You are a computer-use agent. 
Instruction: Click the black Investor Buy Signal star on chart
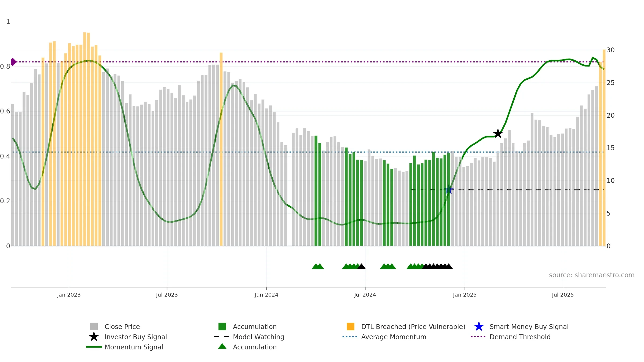tap(498, 133)
